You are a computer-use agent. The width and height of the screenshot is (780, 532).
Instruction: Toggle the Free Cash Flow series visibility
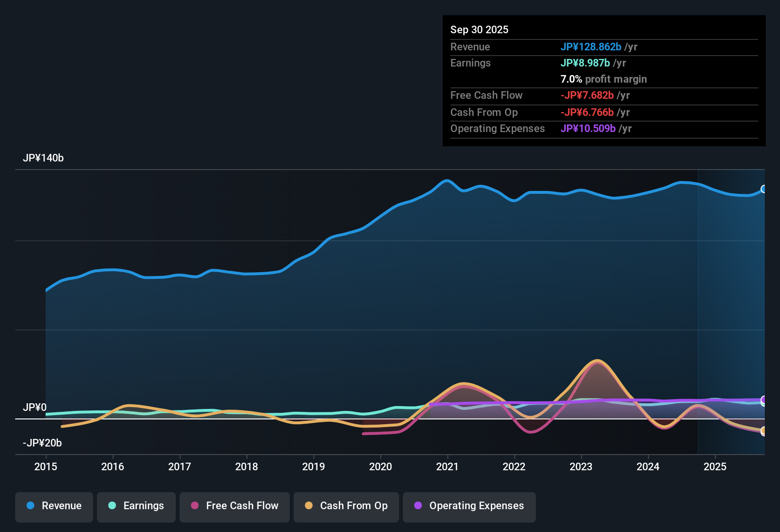234,506
